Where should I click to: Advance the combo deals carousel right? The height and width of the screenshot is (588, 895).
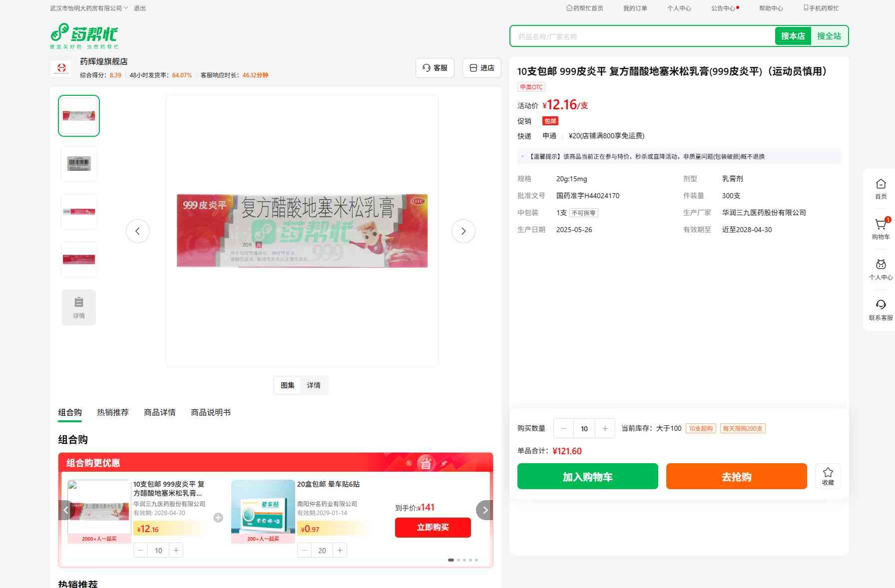pyautogui.click(x=484, y=510)
